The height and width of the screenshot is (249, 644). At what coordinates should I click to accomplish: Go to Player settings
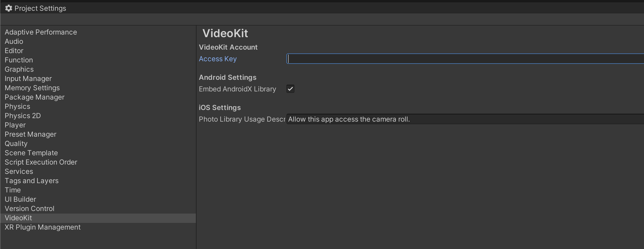(98, 125)
